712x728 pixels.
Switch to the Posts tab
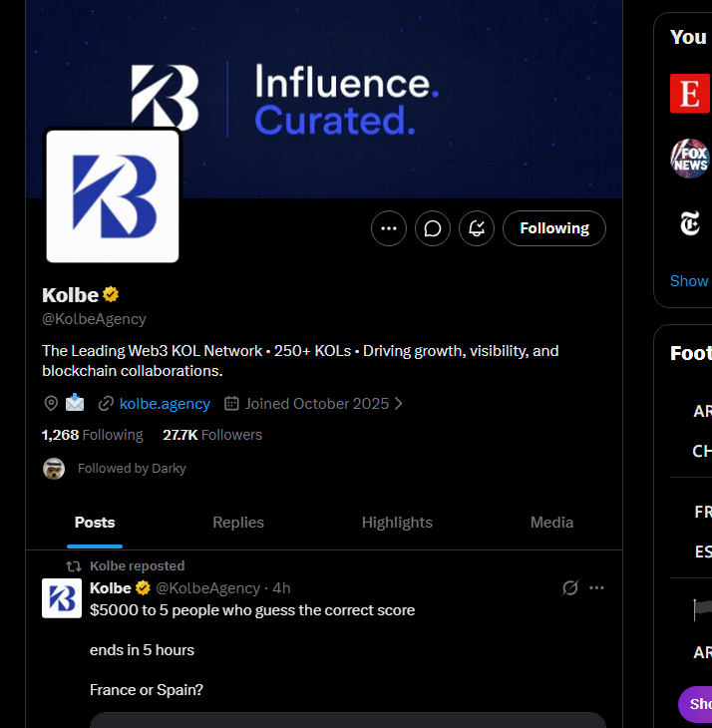(95, 523)
